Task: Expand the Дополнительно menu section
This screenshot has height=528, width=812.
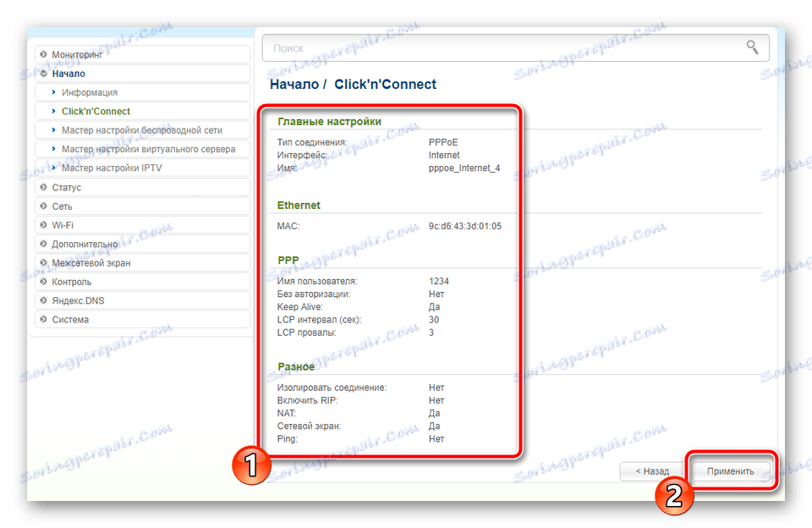Action: (x=142, y=244)
